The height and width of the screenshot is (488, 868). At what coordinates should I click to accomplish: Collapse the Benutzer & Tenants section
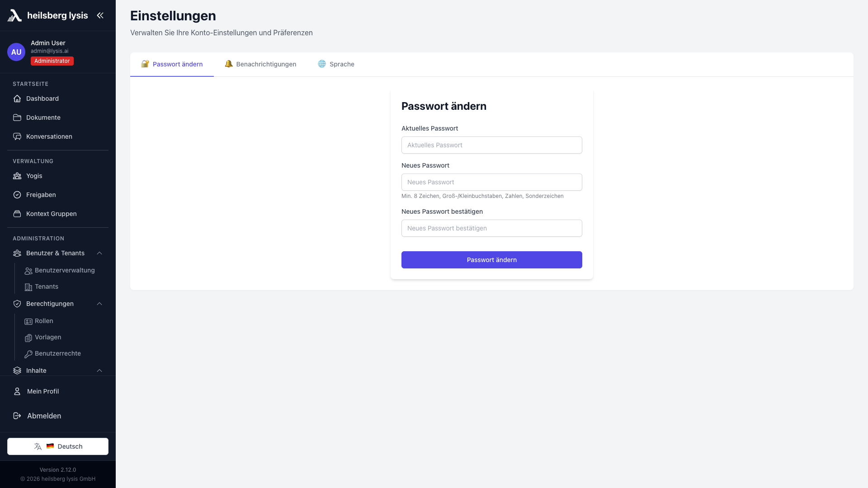(x=99, y=253)
